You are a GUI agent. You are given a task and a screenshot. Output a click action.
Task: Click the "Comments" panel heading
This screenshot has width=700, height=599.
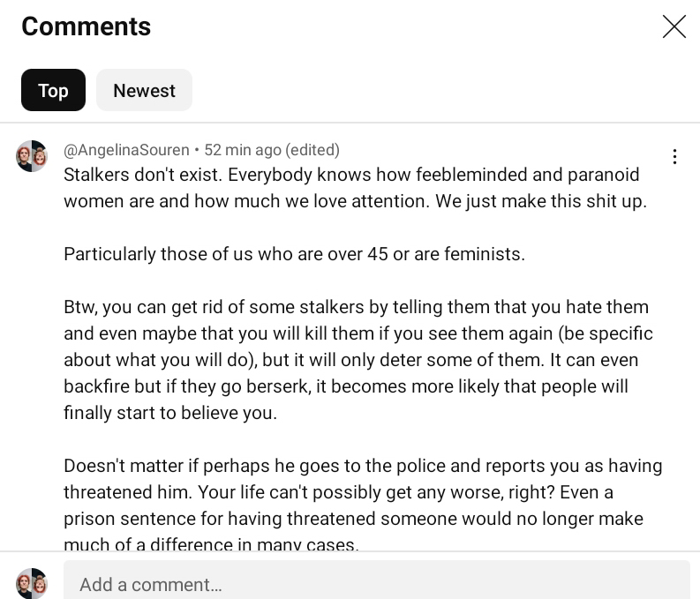tap(86, 26)
